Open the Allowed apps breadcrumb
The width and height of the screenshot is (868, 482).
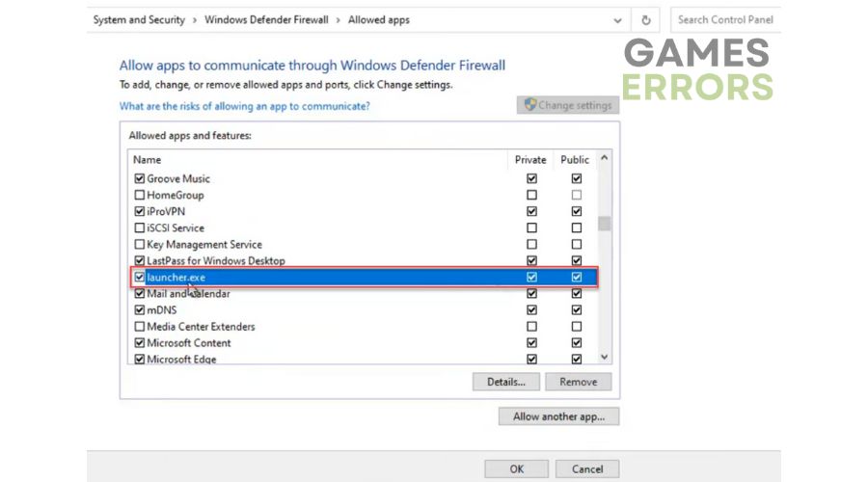(x=379, y=20)
